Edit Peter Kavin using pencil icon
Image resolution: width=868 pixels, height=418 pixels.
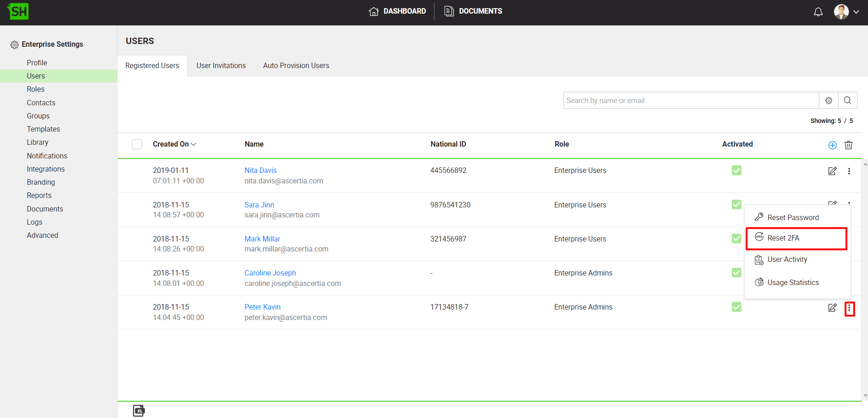(x=832, y=308)
